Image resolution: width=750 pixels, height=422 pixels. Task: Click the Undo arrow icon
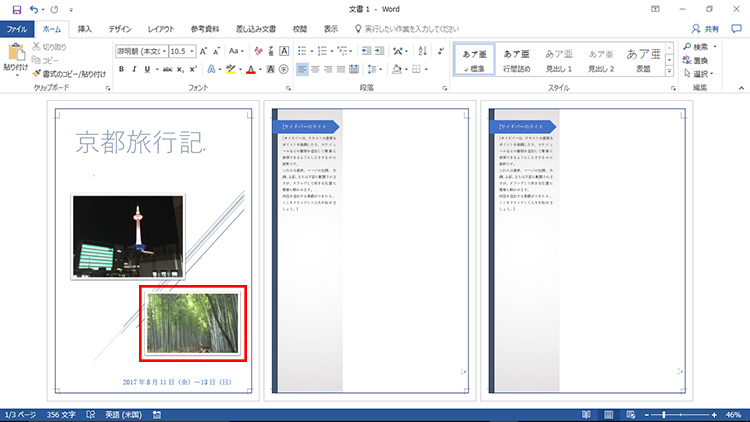tap(36, 10)
